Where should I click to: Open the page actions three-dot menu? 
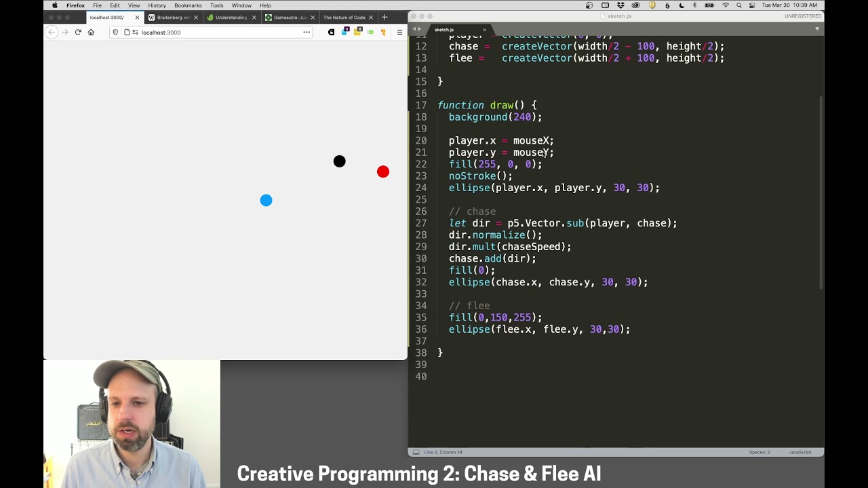(x=307, y=32)
